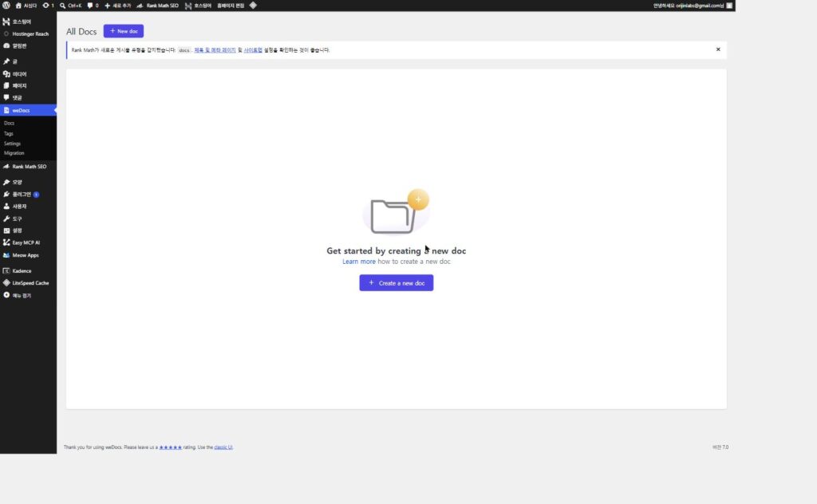Switch to the classic UI link
817x504 pixels.
(x=223, y=447)
